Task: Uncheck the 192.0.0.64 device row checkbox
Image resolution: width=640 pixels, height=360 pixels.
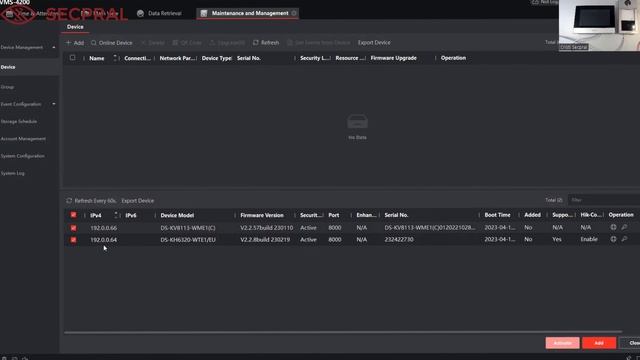Action: pos(73,240)
